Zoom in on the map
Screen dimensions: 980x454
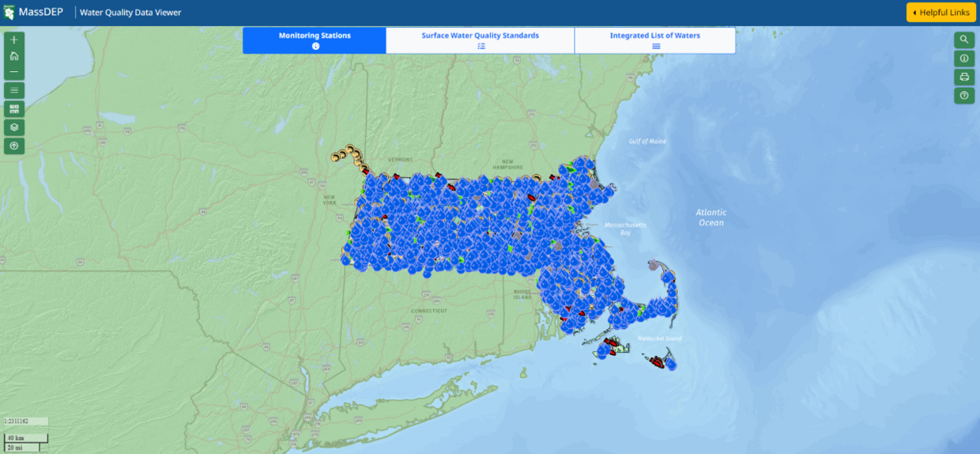point(14,40)
